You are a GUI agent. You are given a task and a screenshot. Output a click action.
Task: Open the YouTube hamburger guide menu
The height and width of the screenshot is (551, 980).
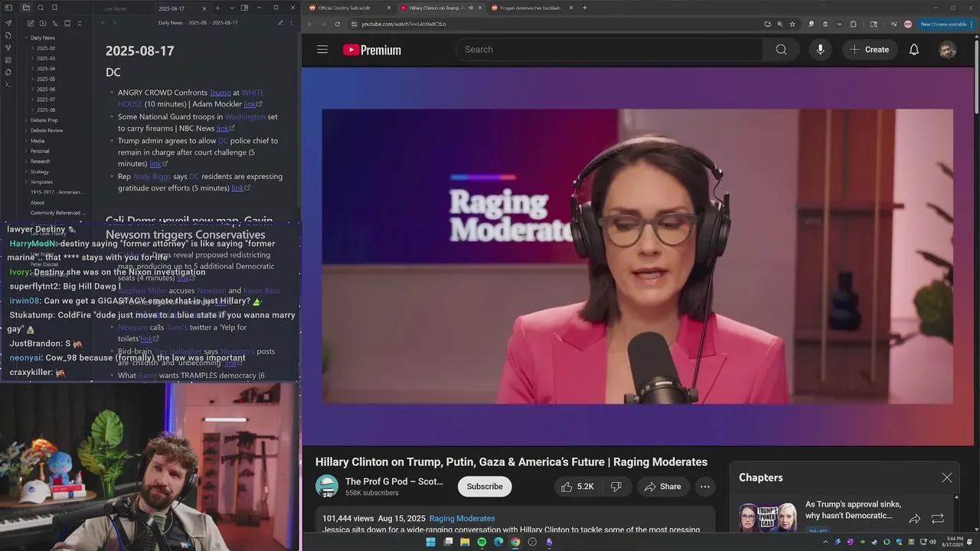[322, 50]
